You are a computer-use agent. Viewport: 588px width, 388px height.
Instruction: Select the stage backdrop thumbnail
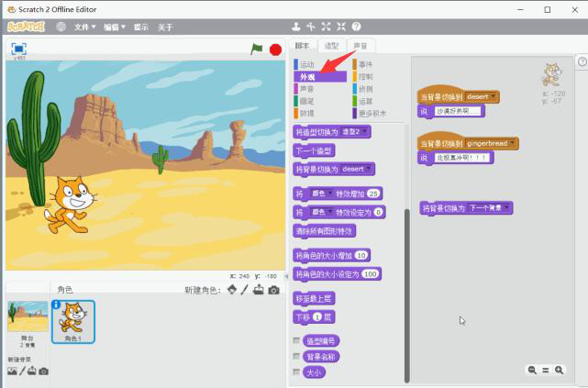click(28, 316)
